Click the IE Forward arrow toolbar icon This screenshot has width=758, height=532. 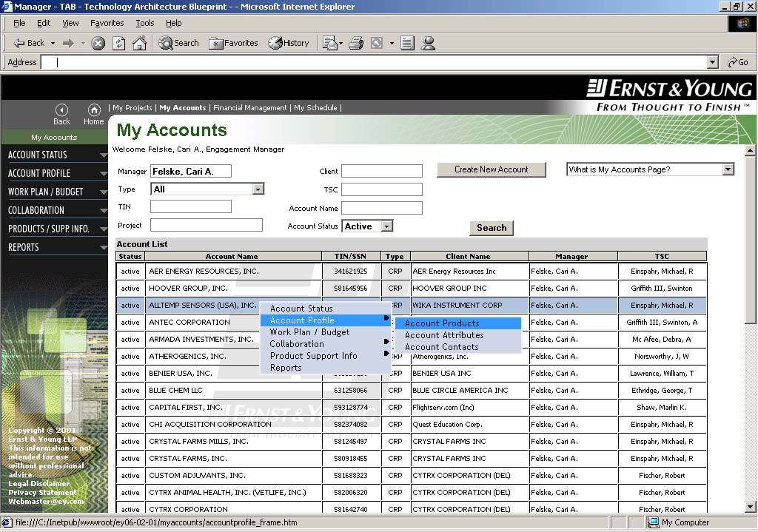pyautogui.click(x=69, y=44)
